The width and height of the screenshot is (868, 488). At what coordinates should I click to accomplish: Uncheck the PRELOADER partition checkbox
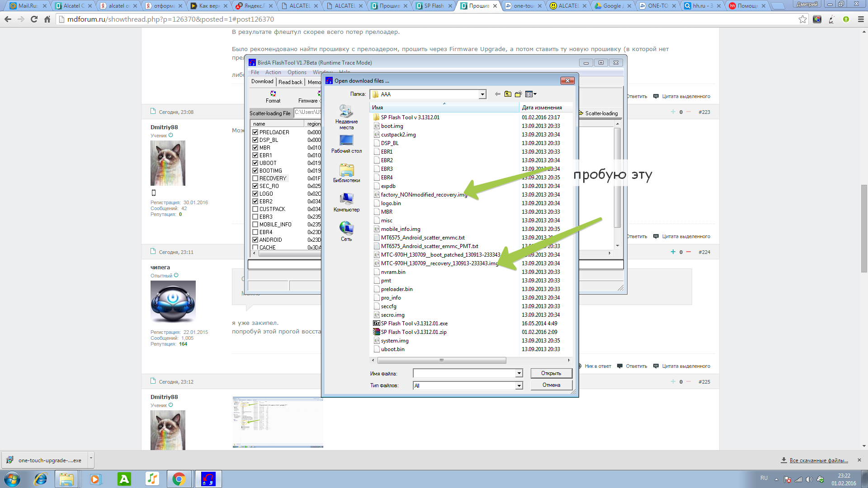pos(255,132)
